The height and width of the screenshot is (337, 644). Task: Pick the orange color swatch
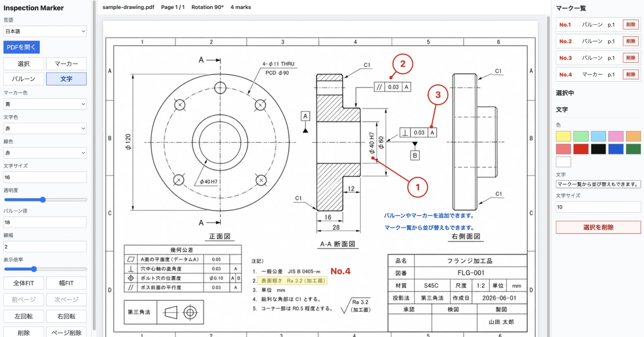pos(633,136)
